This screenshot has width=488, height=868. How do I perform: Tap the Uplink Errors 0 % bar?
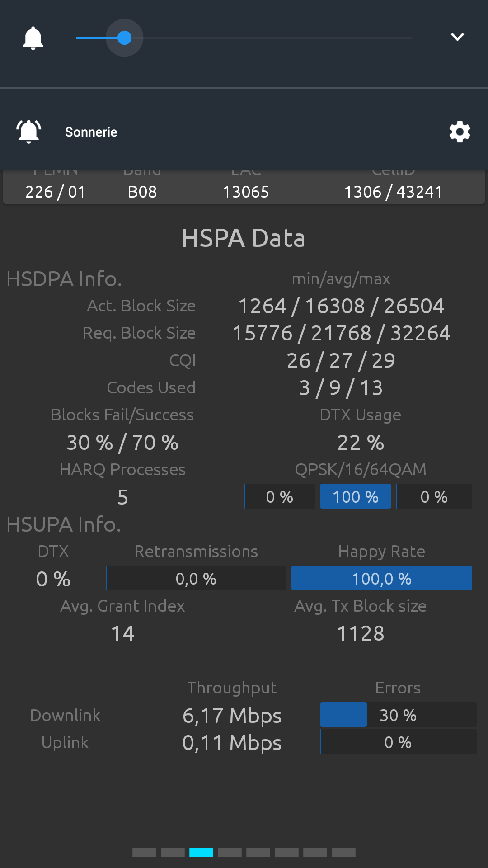399,742
